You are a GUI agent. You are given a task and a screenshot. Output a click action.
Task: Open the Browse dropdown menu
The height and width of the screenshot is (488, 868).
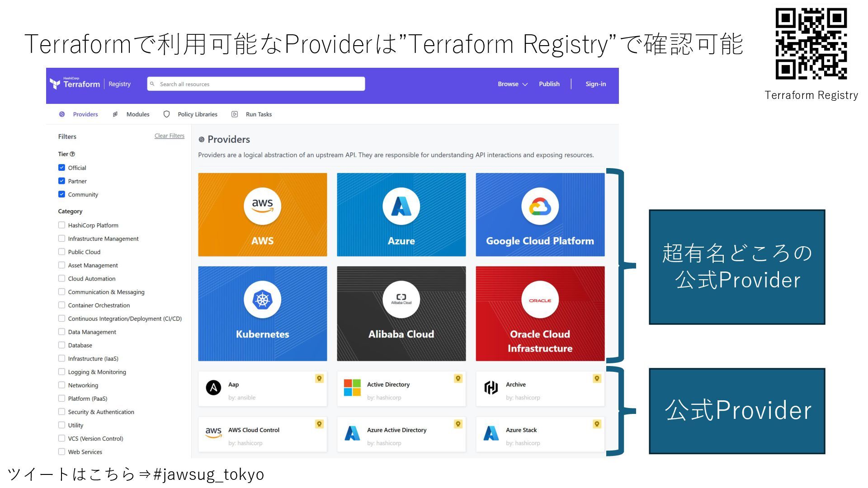513,84
